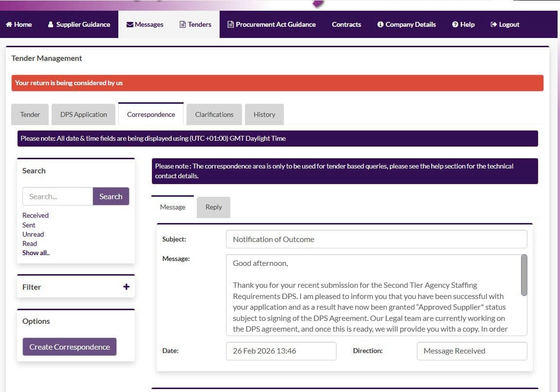The width and height of the screenshot is (560, 392).
Task: Show Received correspondence
Action: tap(36, 215)
